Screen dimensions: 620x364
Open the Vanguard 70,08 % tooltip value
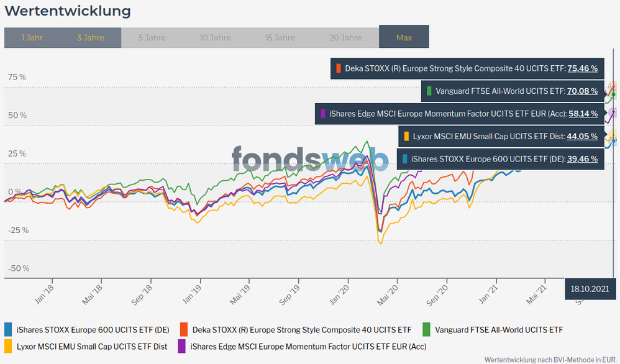tap(583, 91)
